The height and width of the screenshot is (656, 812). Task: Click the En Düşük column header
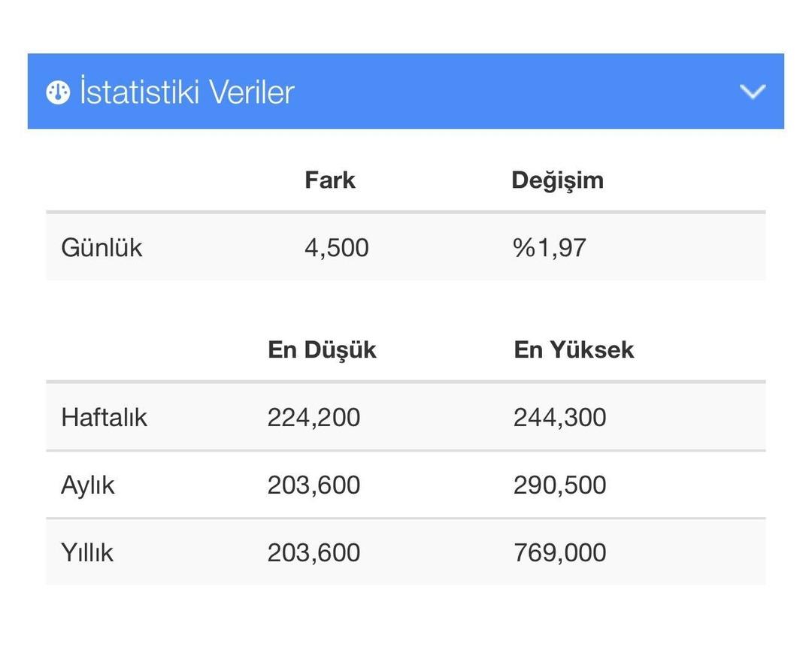[x=322, y=349]
